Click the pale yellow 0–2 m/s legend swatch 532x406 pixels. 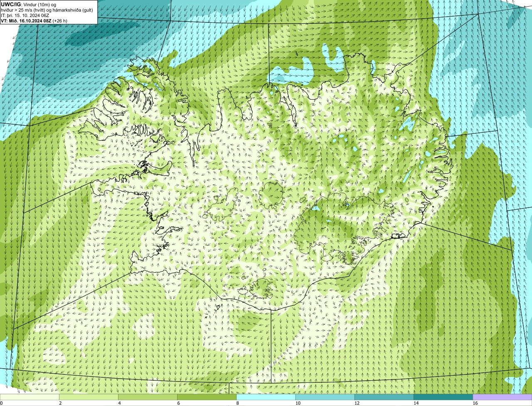(x=30, y=397)
